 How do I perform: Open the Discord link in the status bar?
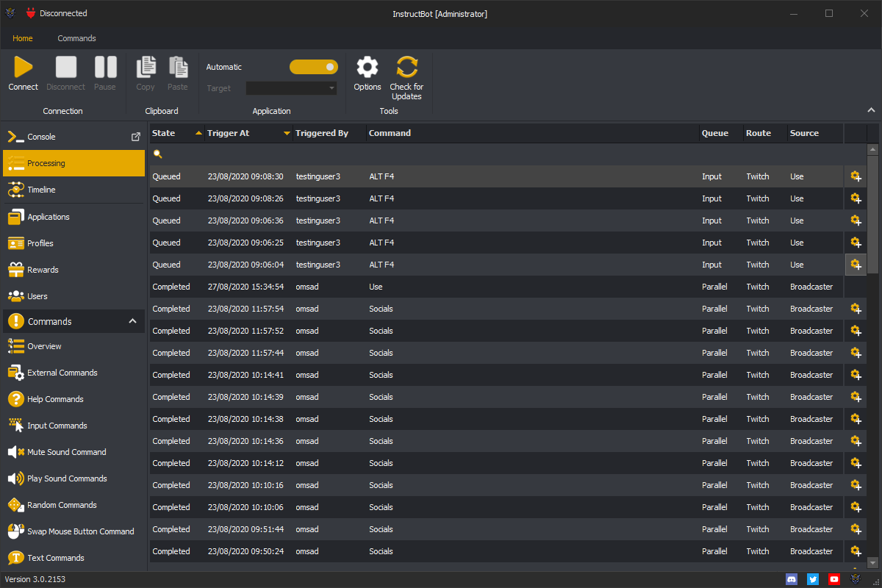(792, 579)
